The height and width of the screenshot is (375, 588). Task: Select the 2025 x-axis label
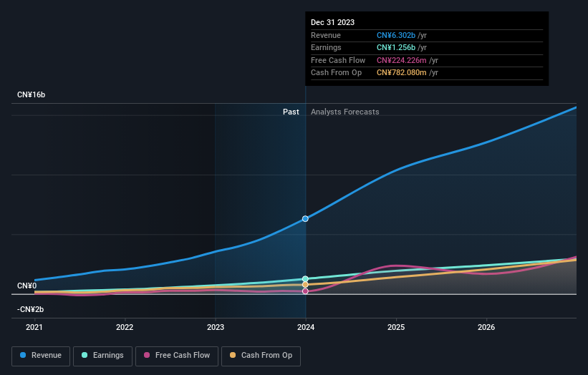click(396, 327)
